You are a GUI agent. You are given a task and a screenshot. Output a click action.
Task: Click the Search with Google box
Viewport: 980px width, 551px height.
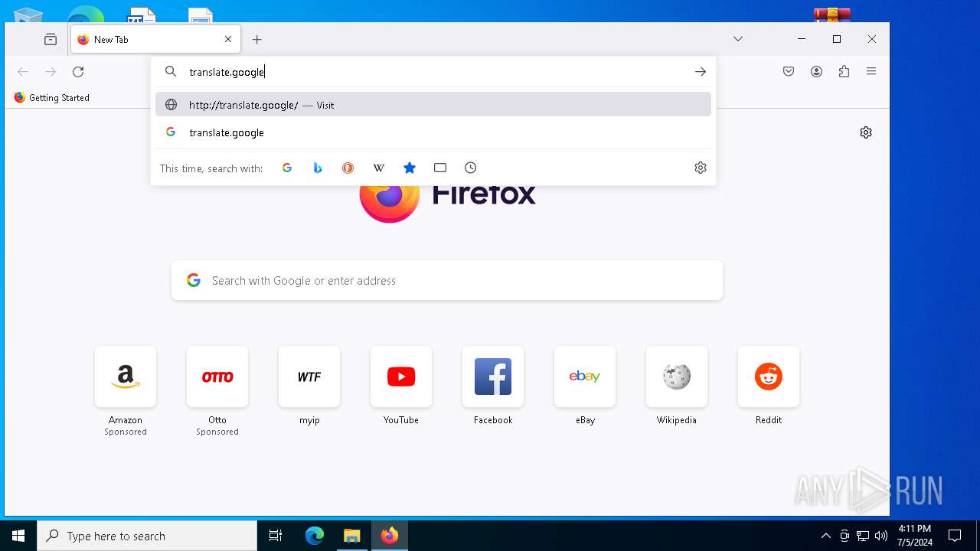click(447, 281)
